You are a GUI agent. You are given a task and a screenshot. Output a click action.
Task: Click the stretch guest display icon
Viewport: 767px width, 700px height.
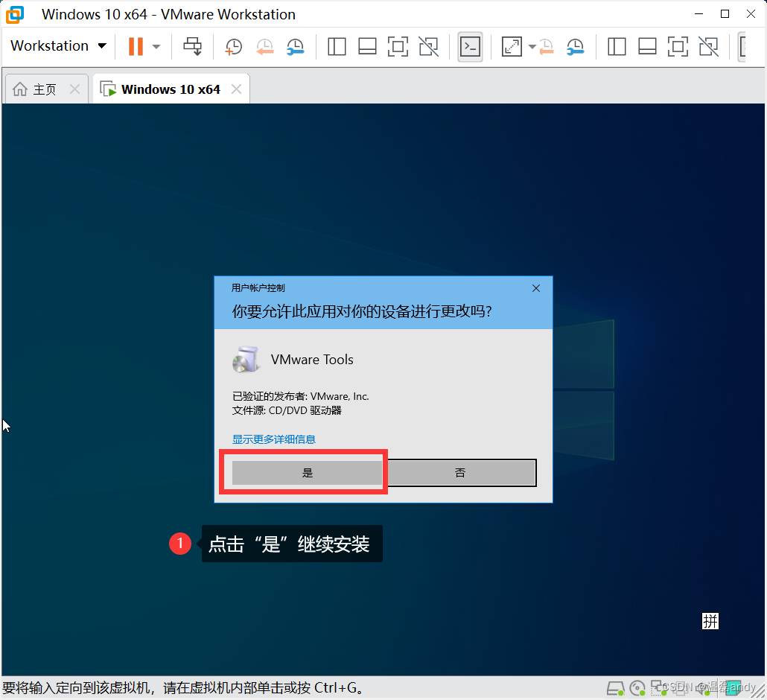[512, 47]
